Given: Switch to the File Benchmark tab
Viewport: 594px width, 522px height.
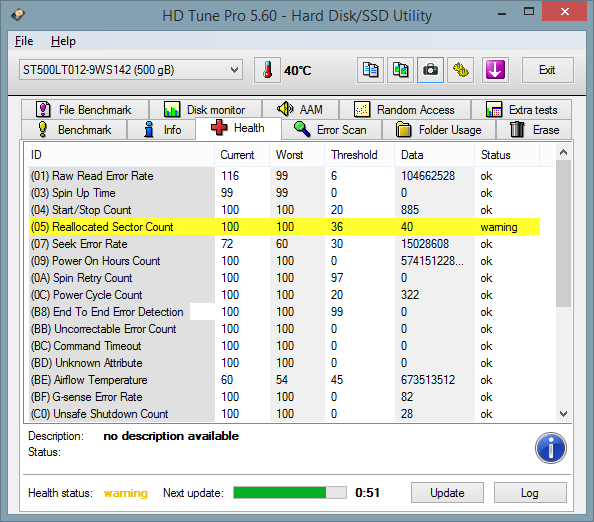Looking at the screenshot, I should click(x=84, y=110).
